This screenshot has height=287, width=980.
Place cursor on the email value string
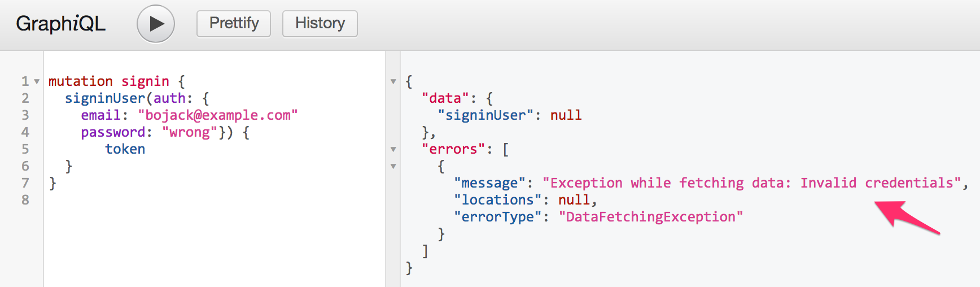[x=218, y=115]
